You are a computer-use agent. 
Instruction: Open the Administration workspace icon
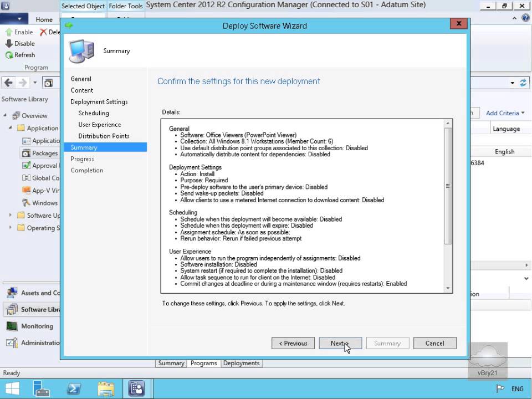point(12,342)
